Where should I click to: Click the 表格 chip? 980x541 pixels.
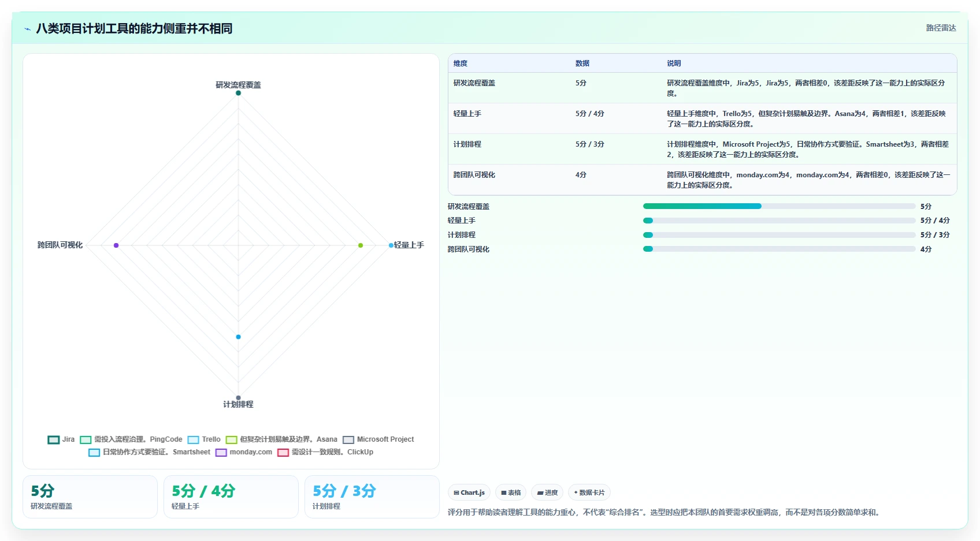[x=511, y=493]
